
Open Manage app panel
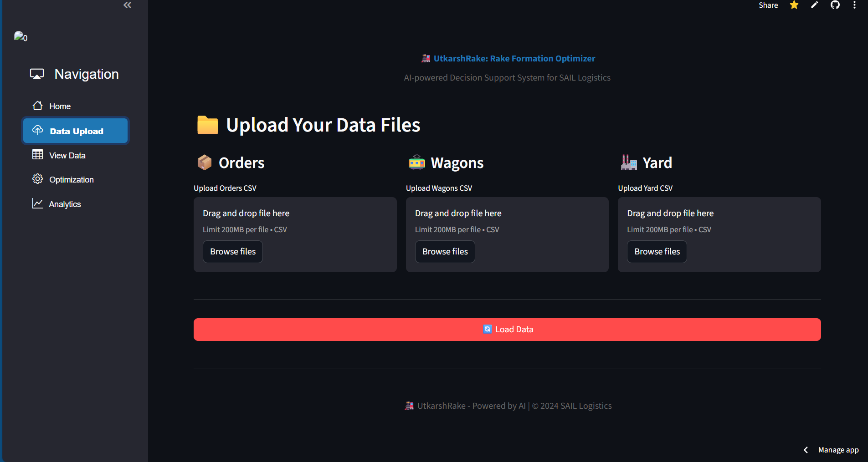click(838, 450)
